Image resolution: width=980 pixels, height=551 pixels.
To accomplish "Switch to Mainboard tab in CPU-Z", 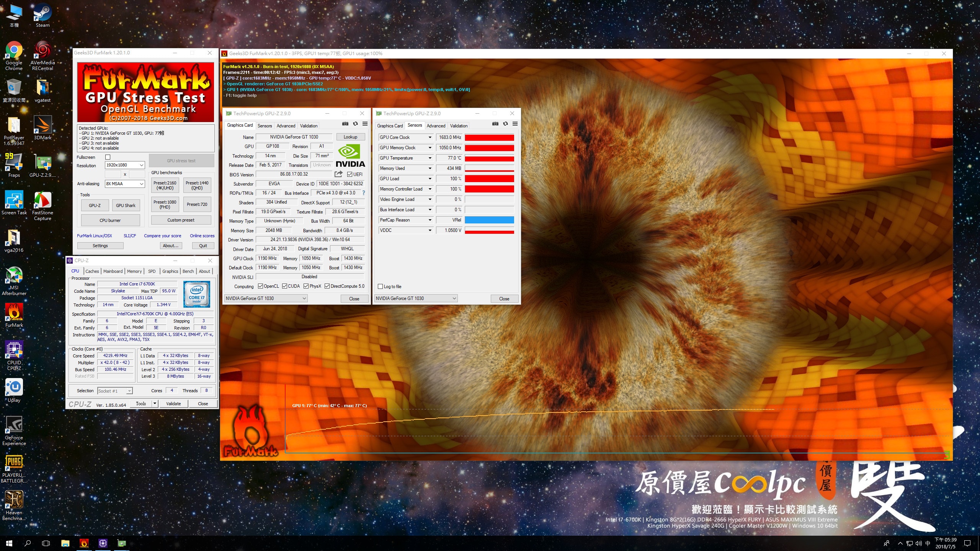I will pos(113,271).
